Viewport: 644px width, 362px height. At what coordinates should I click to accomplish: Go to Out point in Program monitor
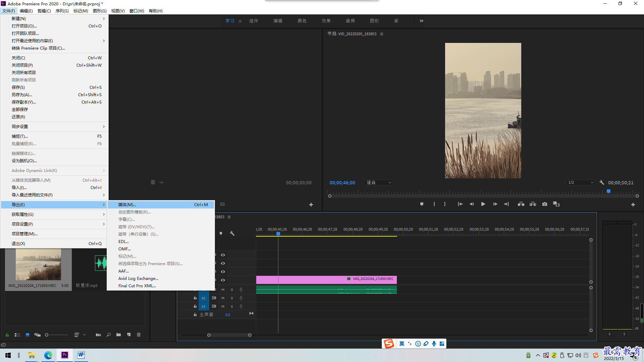coord(506,204)
